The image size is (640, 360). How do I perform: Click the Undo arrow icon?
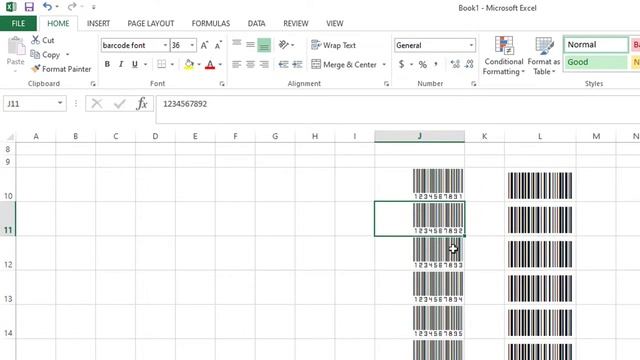point(48,7)
